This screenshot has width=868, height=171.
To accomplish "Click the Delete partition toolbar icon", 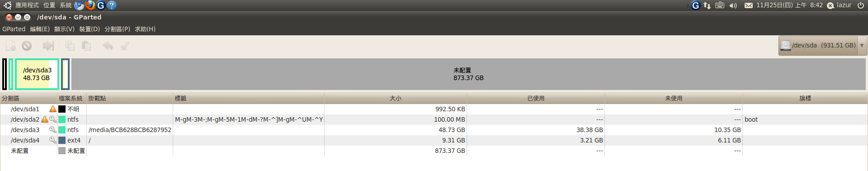I will [x=27, y=46].
